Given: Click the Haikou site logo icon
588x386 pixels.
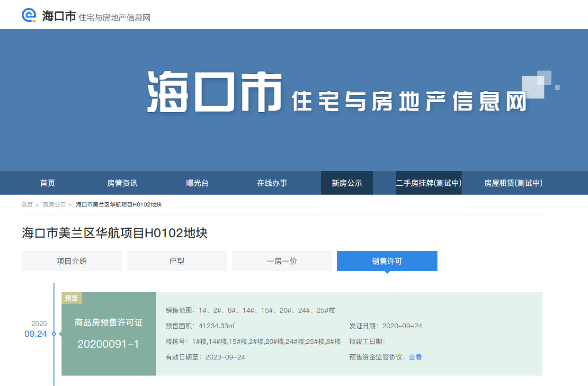Looking at the screenshot, I should coord(29,16).
